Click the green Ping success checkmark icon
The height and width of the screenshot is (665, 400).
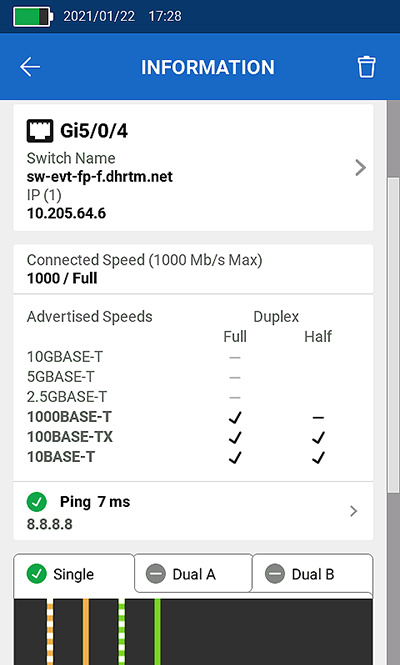coord(37,502)
